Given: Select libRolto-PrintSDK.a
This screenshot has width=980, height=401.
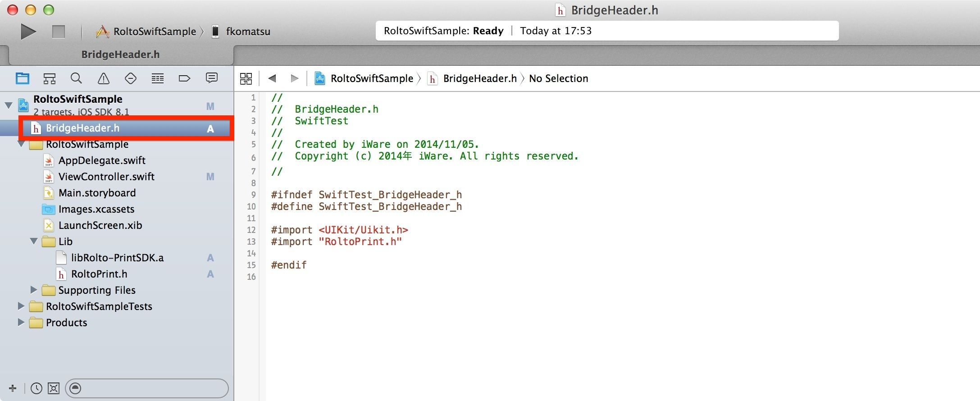Looking at the screenshot, I should [x=117, y=258].
